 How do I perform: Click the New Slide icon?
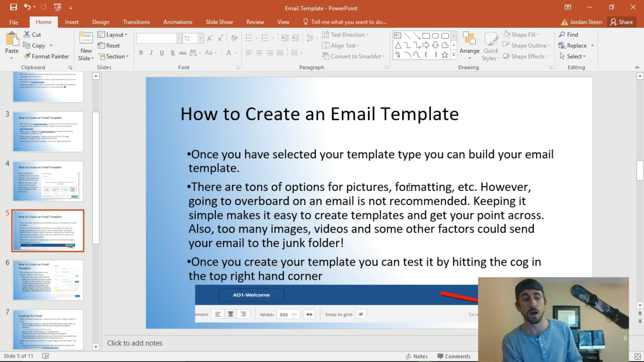pyautogui.click(x=86, y=38)
